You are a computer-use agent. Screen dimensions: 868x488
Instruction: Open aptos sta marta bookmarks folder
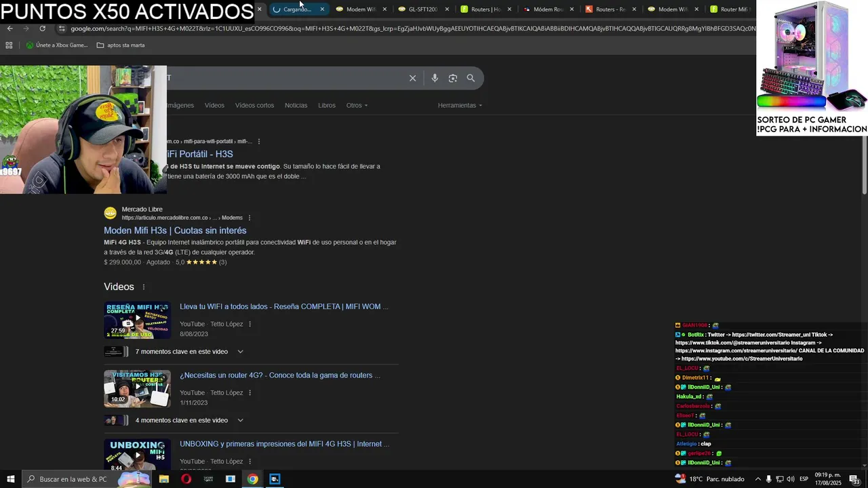point(121,45)
